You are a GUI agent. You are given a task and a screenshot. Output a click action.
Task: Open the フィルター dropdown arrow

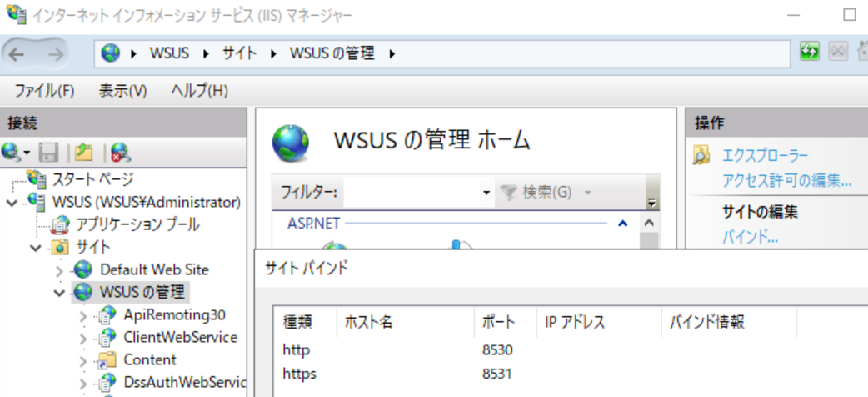[x=486, y=193]
